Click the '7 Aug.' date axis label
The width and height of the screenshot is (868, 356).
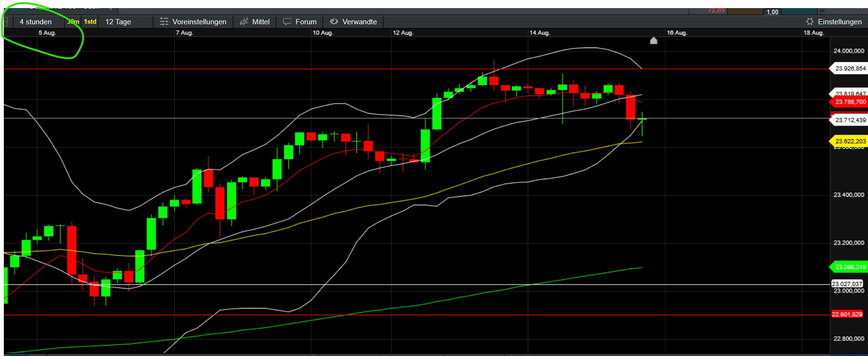184,33
